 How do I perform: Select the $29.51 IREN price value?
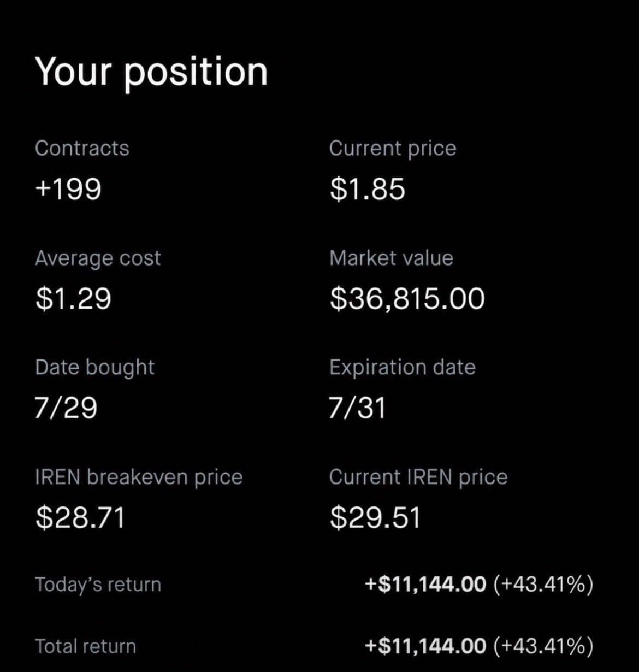point(375,518)
